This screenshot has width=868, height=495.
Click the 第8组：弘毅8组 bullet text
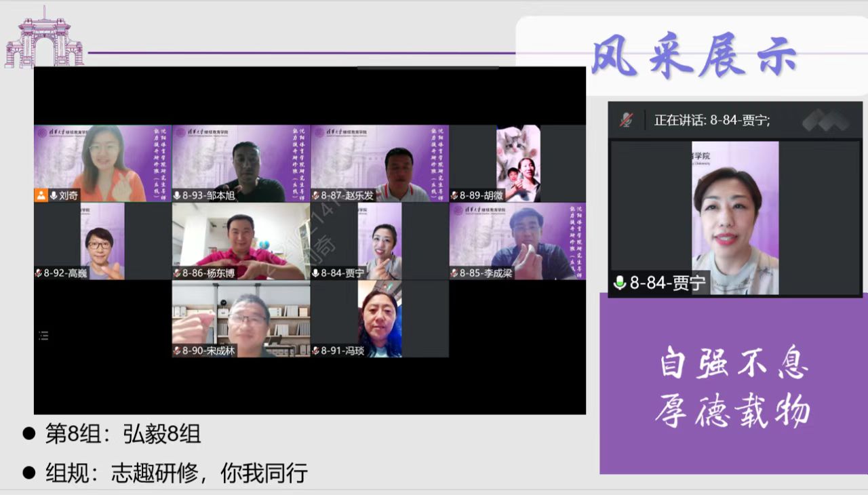tap(123, 434)
